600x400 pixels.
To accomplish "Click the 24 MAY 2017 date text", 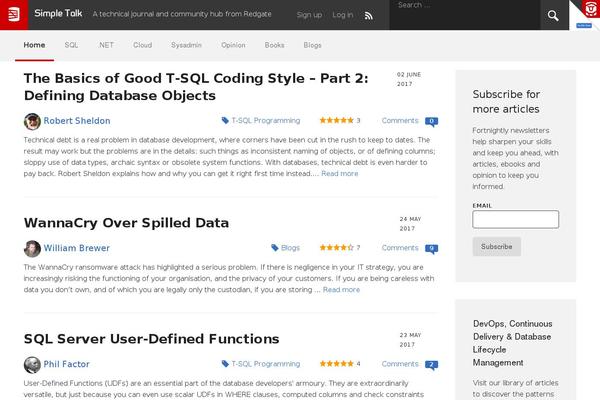I will pos(410,224).
